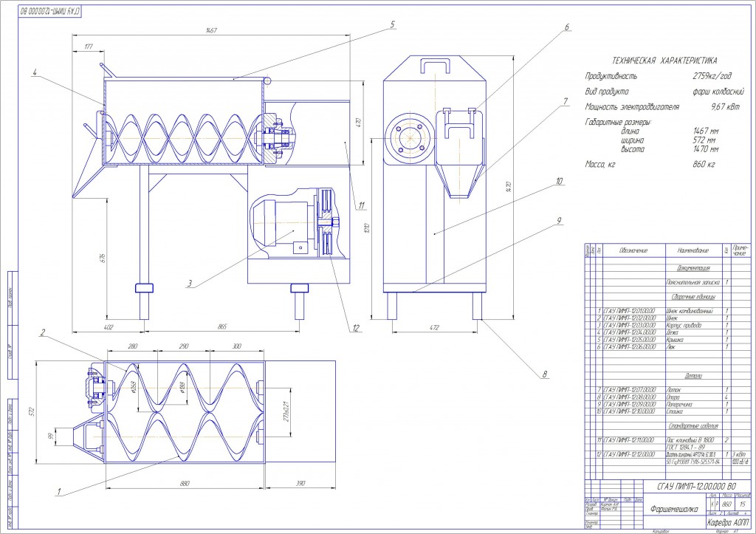Click the "Документация" section heading
Screen dimensions: 756x534
tap(693, 267)
